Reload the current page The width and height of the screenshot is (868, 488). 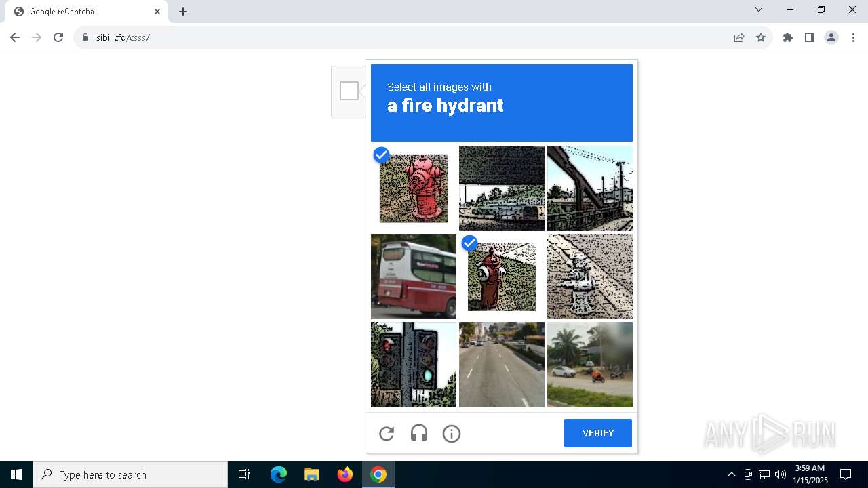[58, 37]
